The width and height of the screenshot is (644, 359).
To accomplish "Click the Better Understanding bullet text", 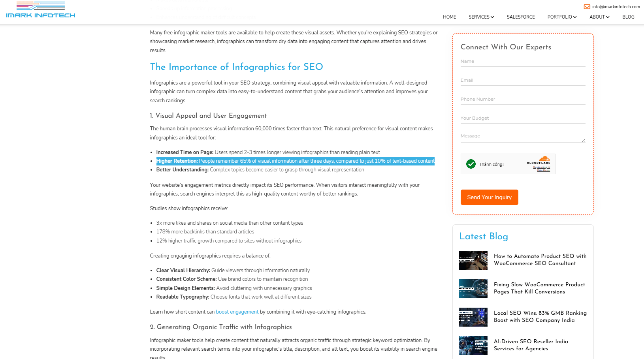I will 260,170.
